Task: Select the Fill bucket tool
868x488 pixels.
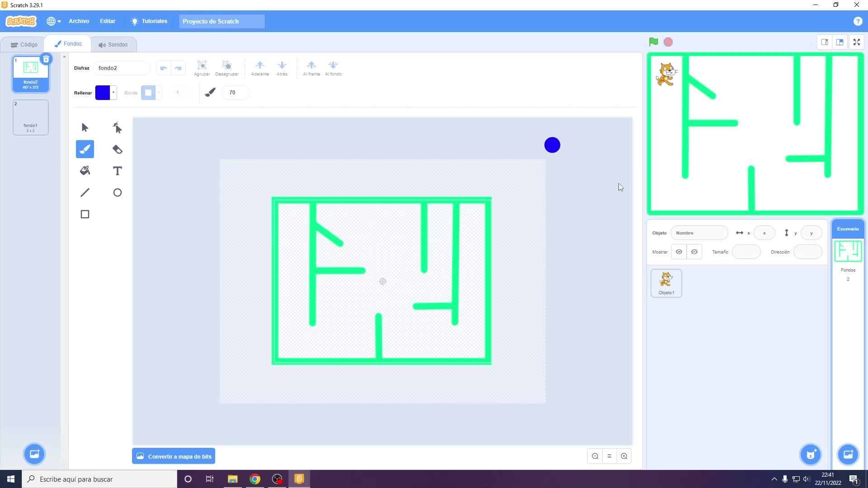Action: [x=85, y=171]
